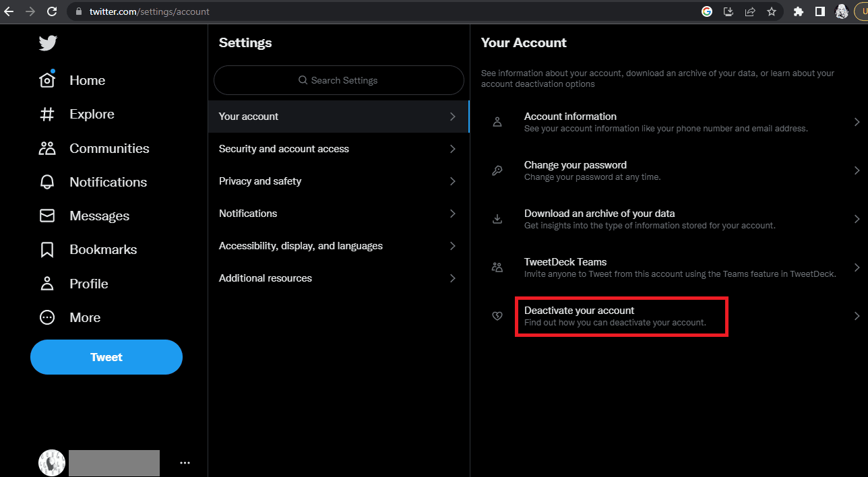Bookmark the page with the star icon
The width and height of the screenshot is (868, 477).
coord(772,11)
